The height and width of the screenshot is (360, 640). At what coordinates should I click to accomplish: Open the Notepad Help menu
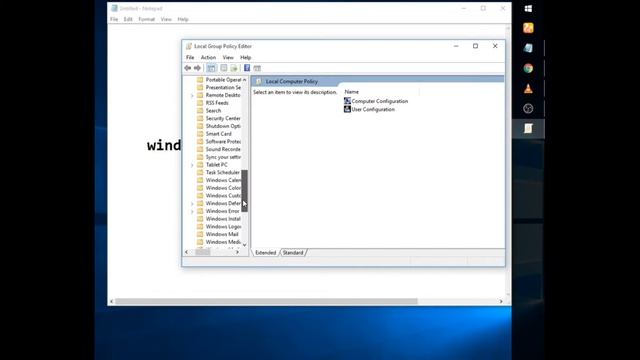(x=183, y=19)
